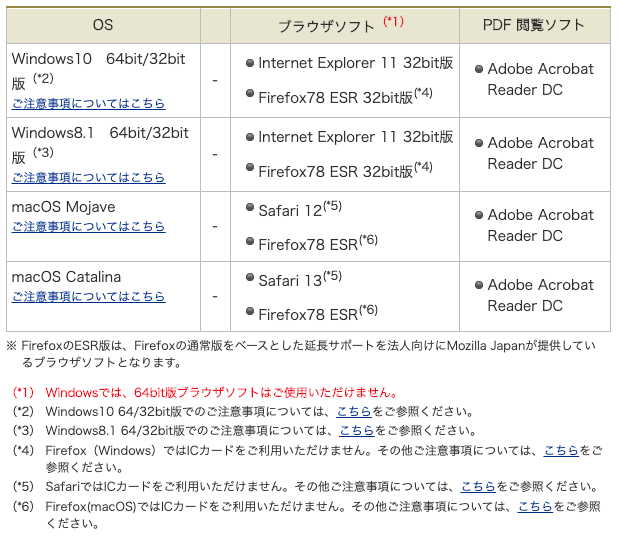Click bullet beside Safari 12
Screen dimensions: 618x539
[249, 211]
